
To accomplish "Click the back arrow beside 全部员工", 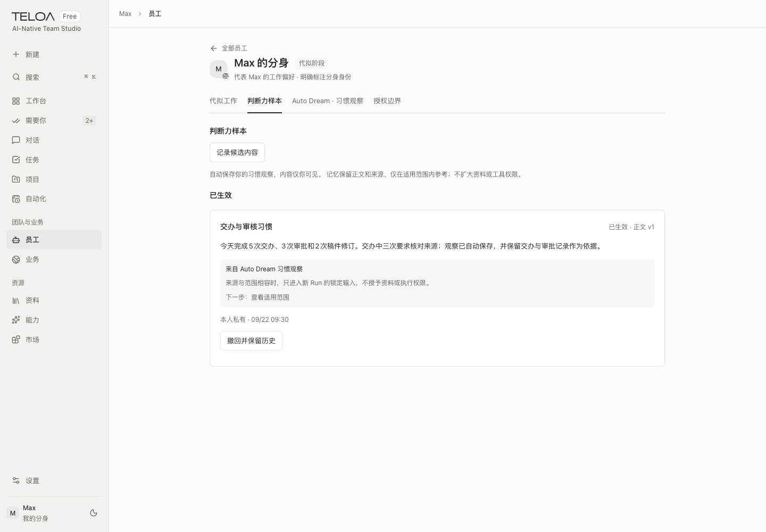I will [214, 48].
